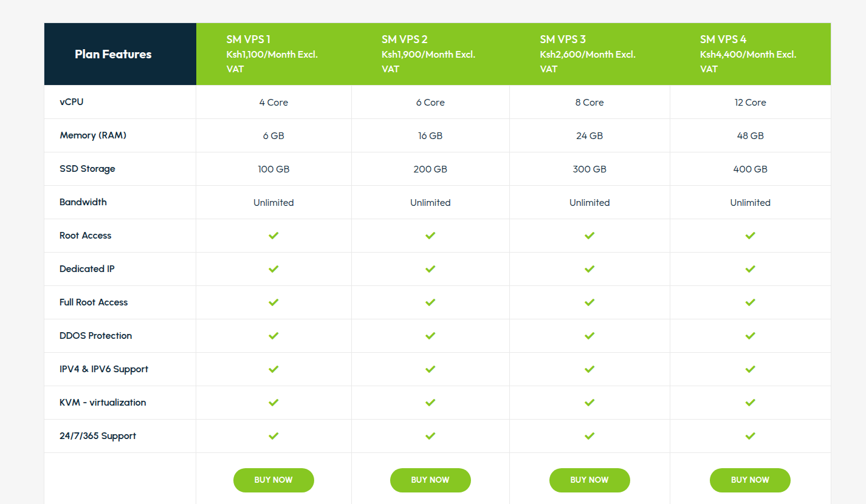
Task: Click the SM VPS 3 plan header
Action: tap(589, 54)
